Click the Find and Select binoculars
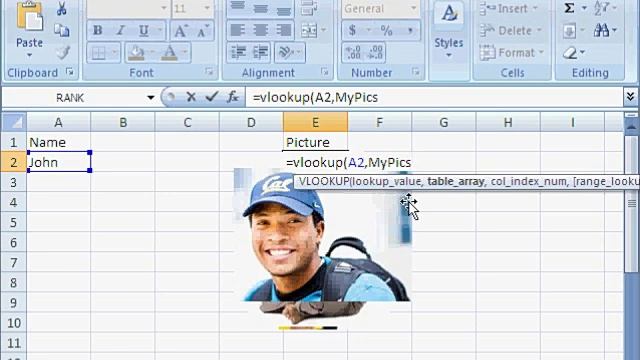Image resolution: width=640 pixels, height=360 pixels. (601, 30)
